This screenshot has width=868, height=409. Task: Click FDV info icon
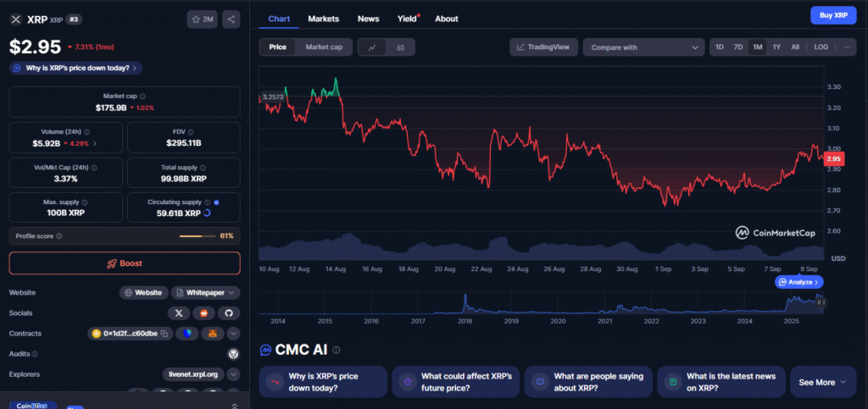coord(191,132)
